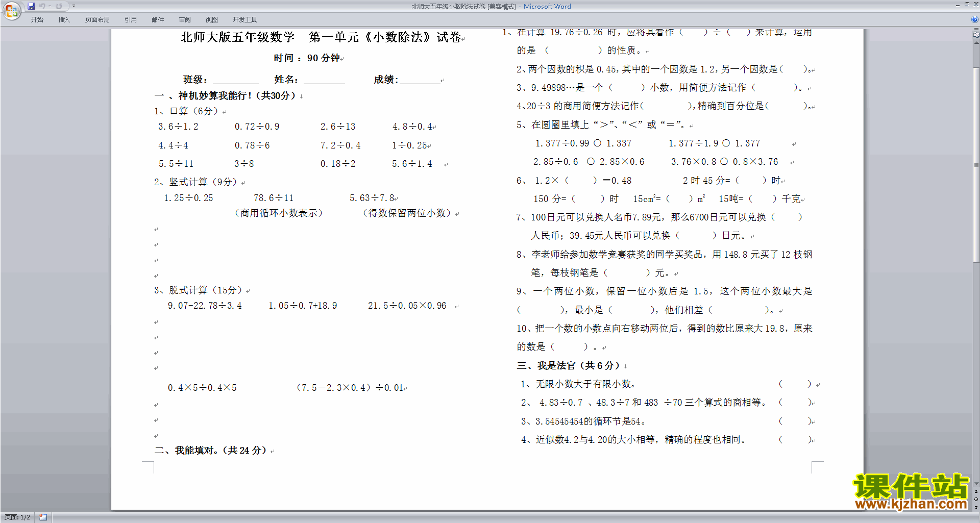The width and height of the screenshot is (980, 523).
Task: Open the Office button menu
Action: [11, 10]
